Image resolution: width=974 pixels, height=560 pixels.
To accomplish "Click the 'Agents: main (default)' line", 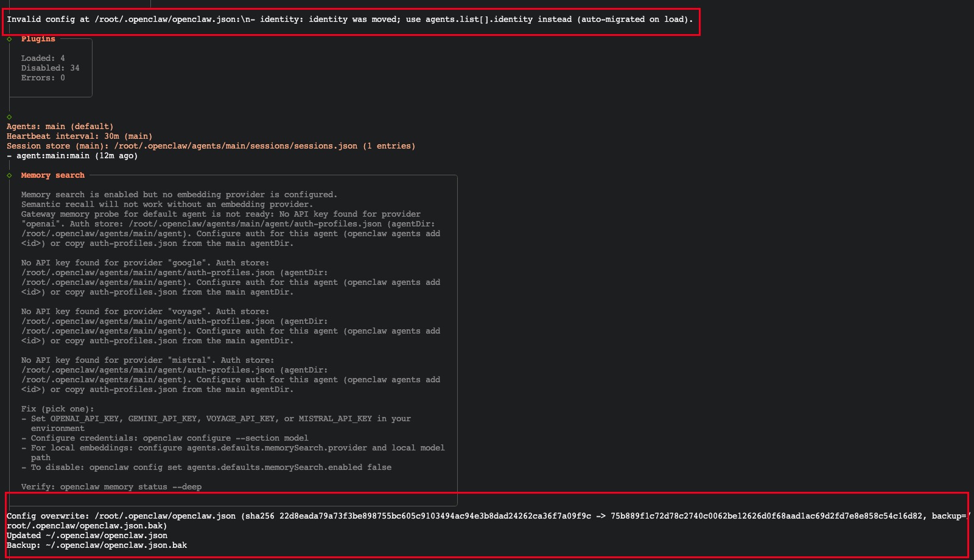I will pos(60,127).
